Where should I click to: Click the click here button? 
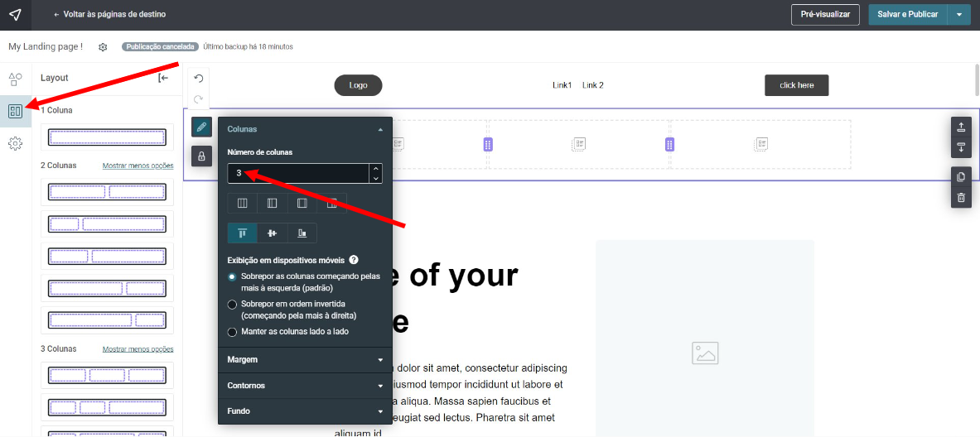point(797,85)
